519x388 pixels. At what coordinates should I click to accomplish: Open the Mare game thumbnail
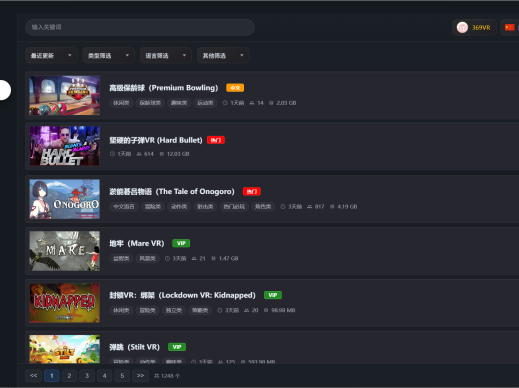(64, 251)
